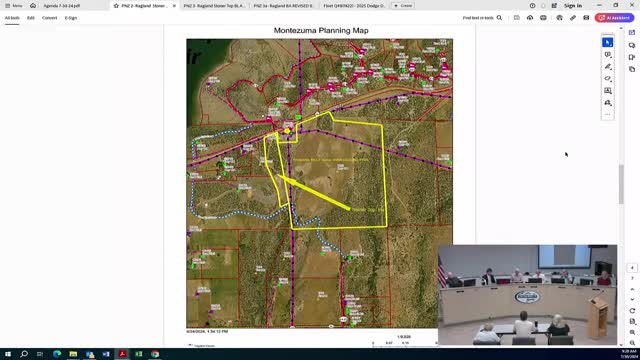
Task: Click the upload to cloud icon
Action: [530, 18]
